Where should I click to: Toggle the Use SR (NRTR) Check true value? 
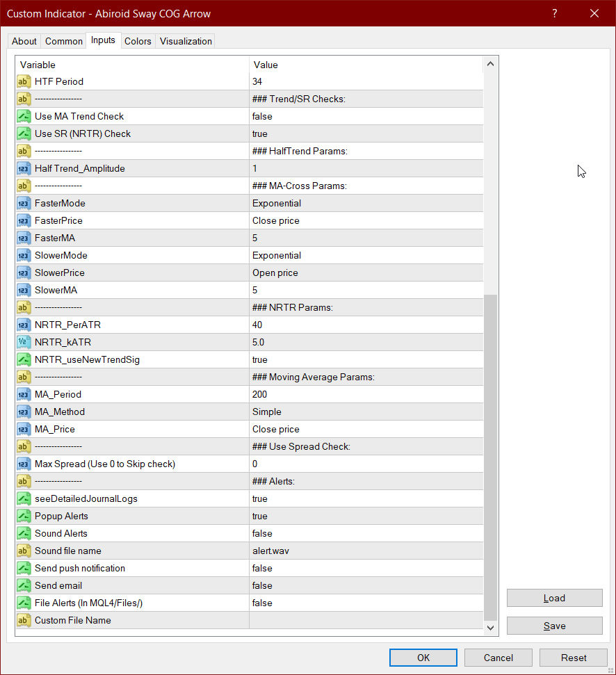pyautogui.click(x=366, y=133)
